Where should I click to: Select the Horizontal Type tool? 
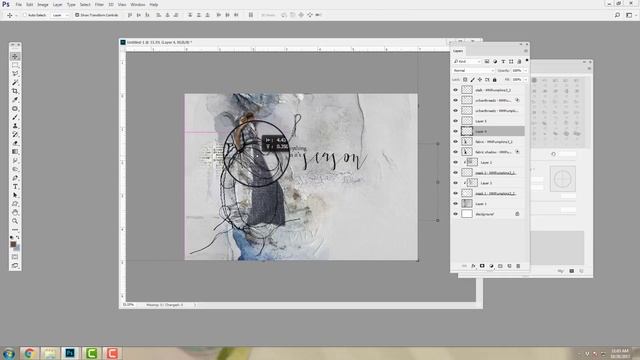(x=15, y=187)
